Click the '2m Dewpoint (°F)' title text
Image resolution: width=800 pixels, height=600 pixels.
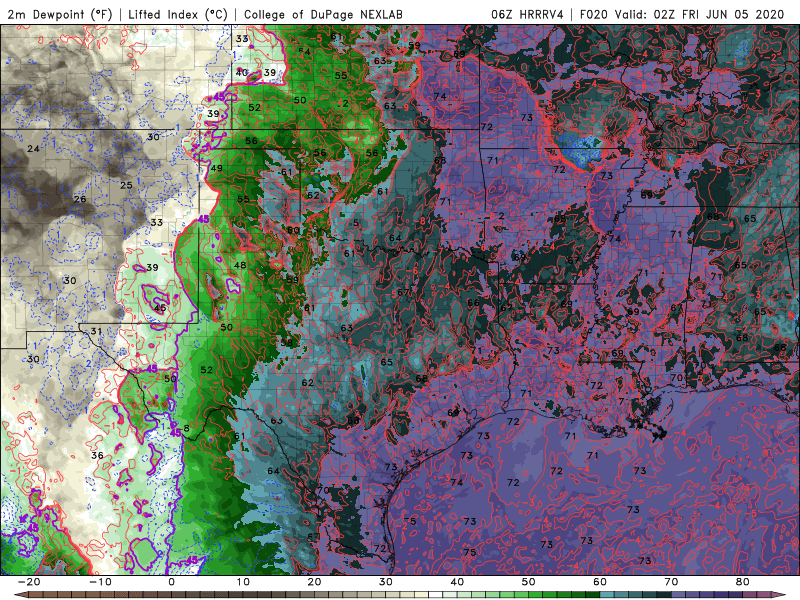coord(59,14)
